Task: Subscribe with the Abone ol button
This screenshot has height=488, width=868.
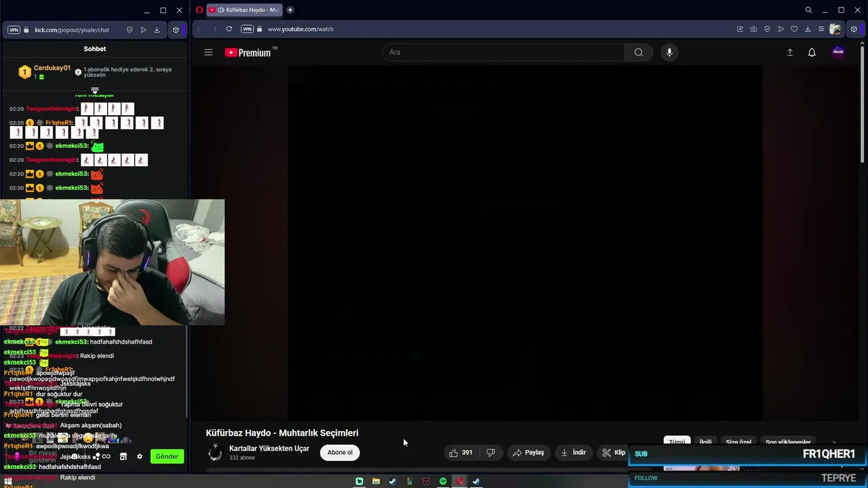Action: (340, 453)
